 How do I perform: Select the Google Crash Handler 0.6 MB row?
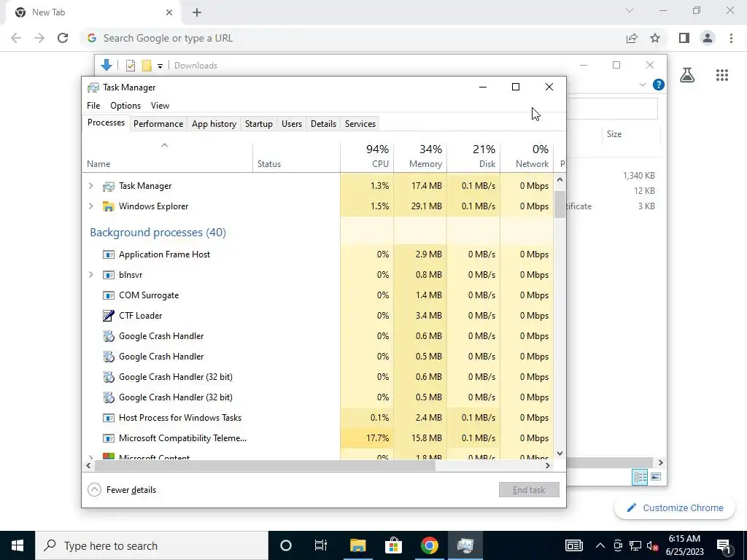click(318, 336)
